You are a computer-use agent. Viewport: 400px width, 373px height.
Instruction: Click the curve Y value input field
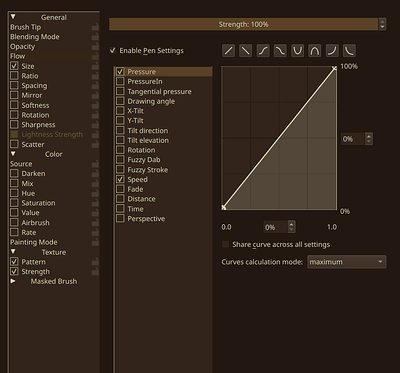353,139
